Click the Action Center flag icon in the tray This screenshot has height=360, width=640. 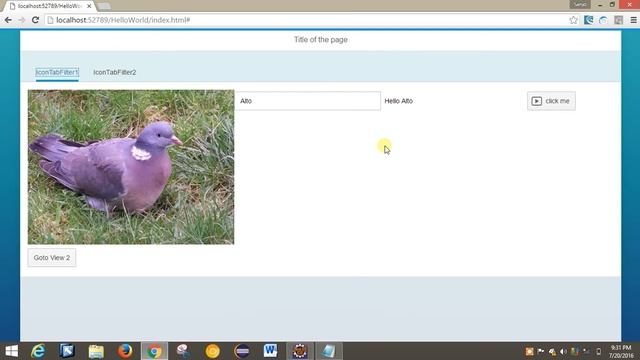[541, 351]
